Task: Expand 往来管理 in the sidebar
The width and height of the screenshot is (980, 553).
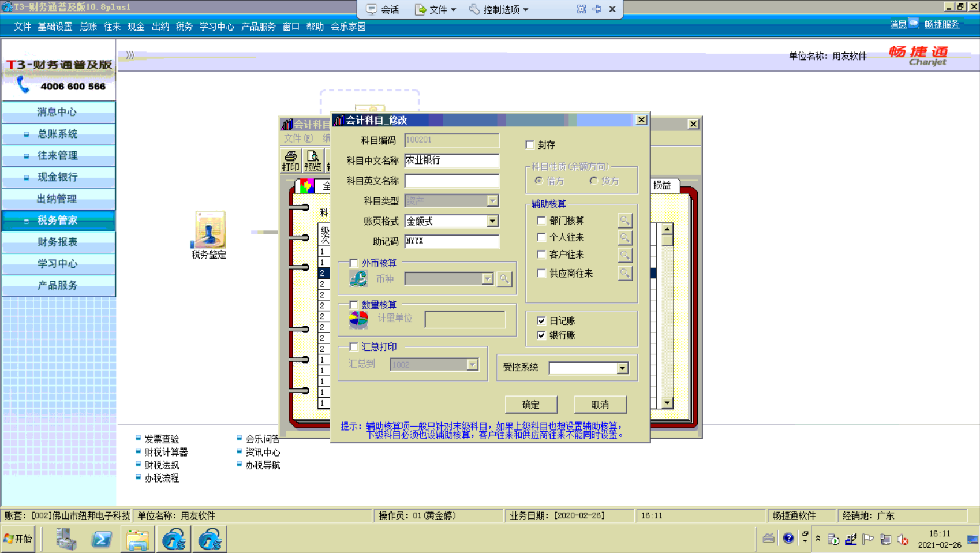Action: coord(58,155)
